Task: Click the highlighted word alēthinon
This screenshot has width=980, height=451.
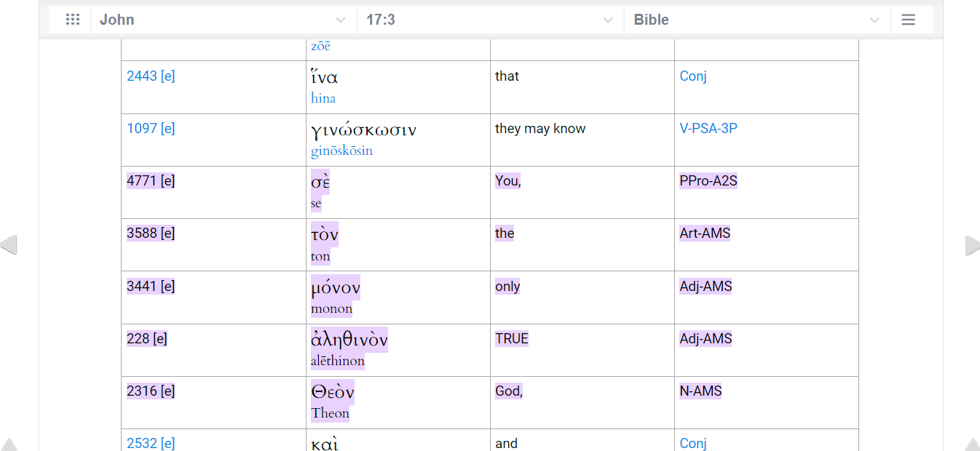Action: (x=338, y=361)
